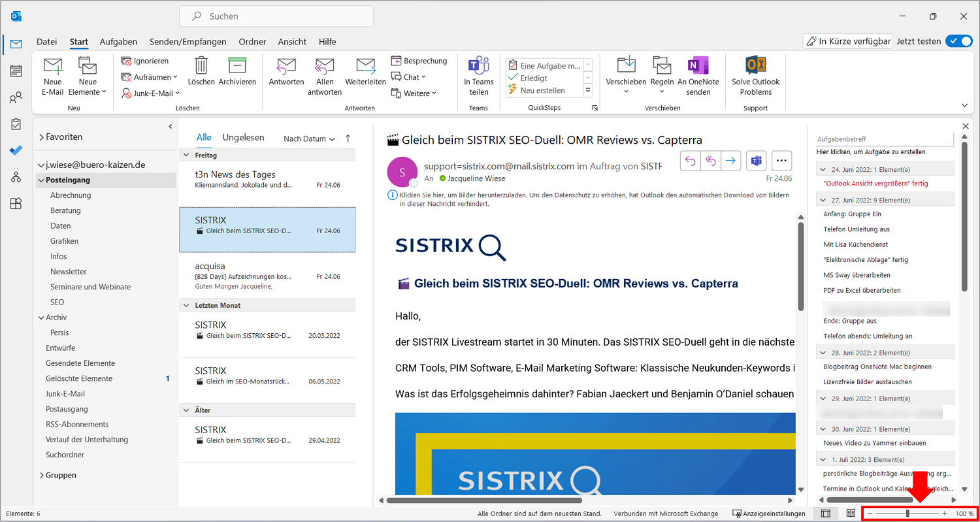Switch to reading view in status bar
980x522 pixels.
click(851, 514)
